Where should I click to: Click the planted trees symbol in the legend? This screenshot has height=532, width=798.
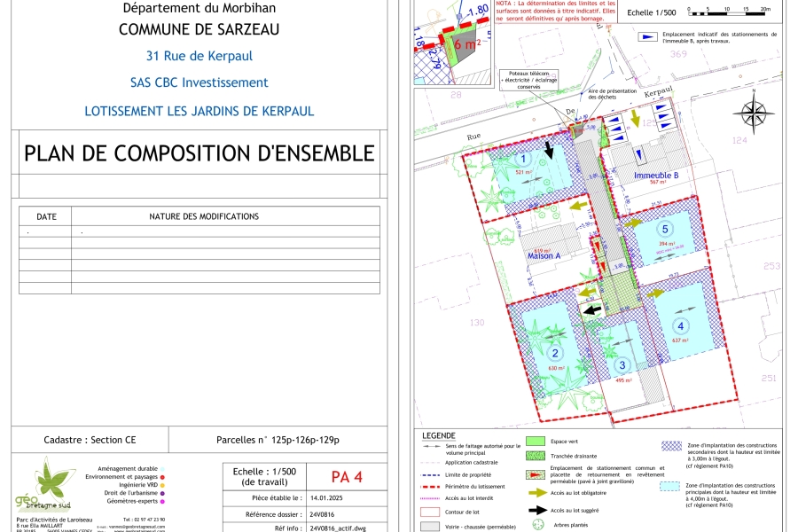536,525
